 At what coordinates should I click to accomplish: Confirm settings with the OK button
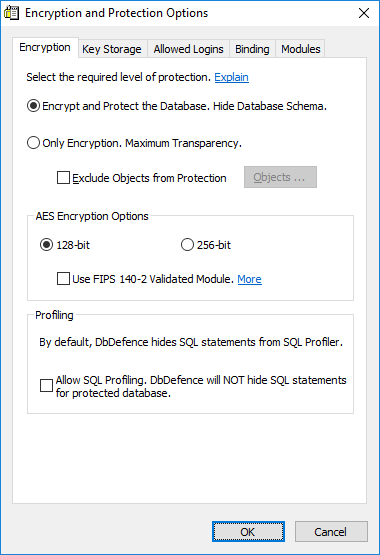pos(248,532)
